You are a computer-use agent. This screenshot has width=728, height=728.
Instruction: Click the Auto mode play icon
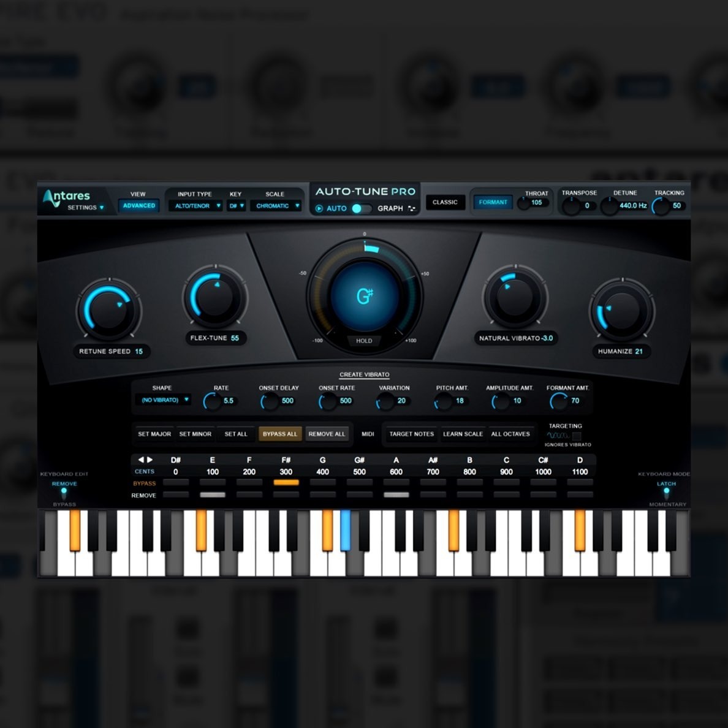[319, 208]
